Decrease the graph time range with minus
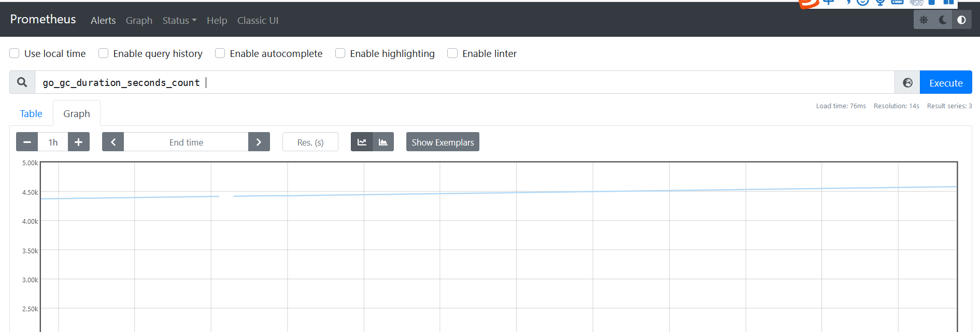 [27, 142]
